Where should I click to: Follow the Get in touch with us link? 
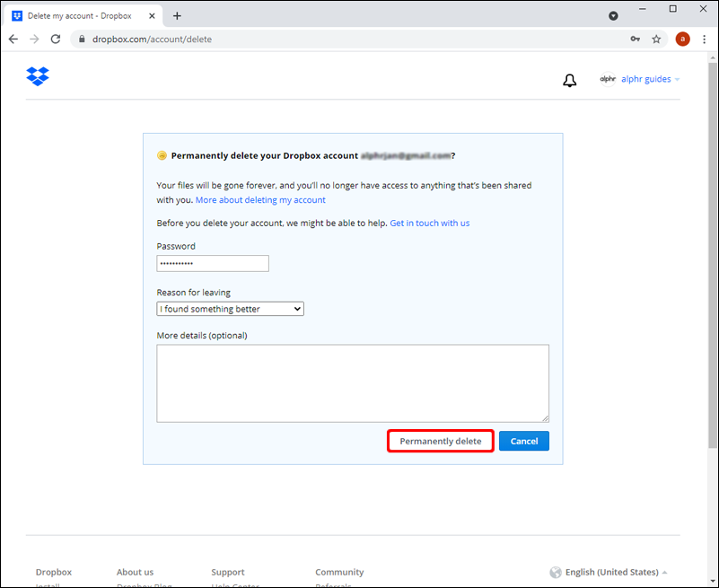tap(429, 223)
